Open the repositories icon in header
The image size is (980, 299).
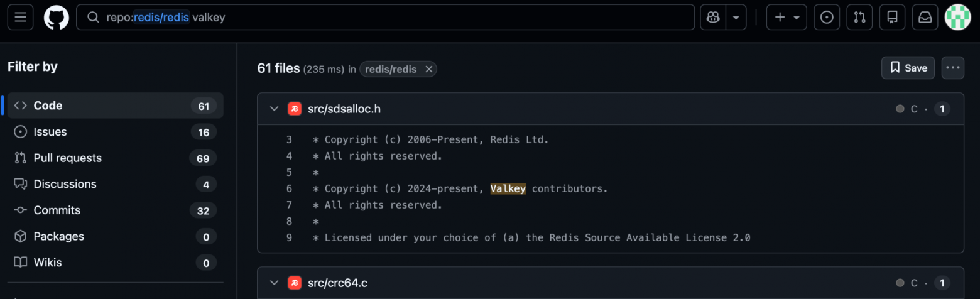[x=892, y=18]
